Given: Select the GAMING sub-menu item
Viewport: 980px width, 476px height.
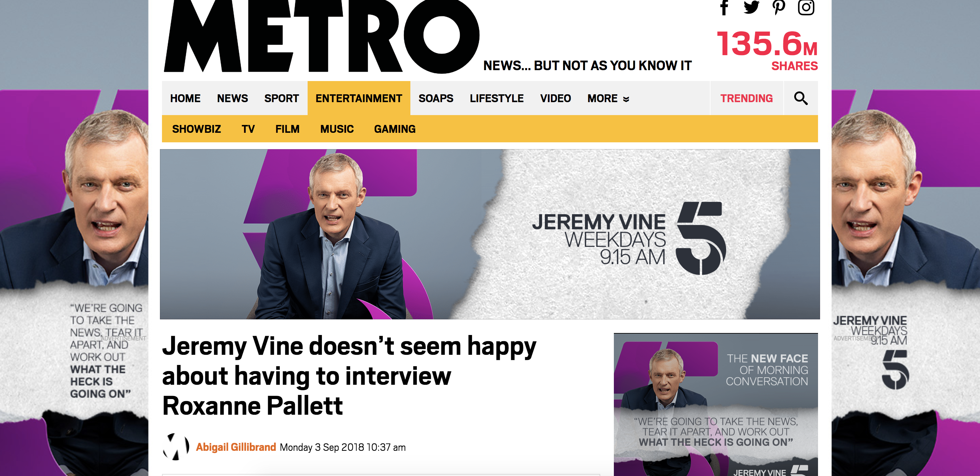Looking at the screenshot, I should [x=394, y=129].
